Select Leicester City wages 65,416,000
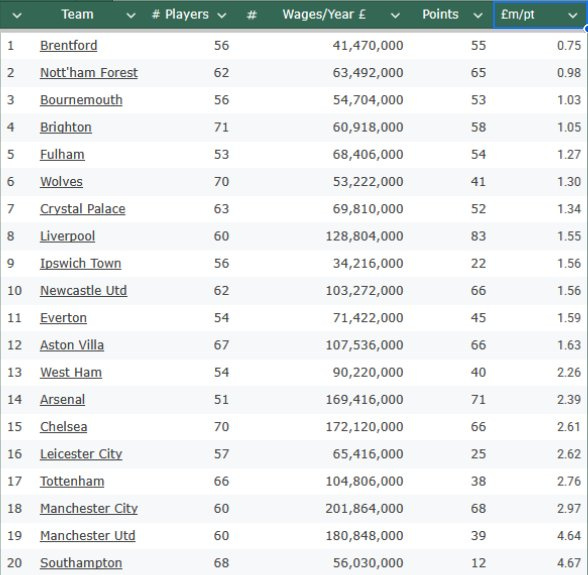The width and height of the screenshot is (588, 575). 368,454
